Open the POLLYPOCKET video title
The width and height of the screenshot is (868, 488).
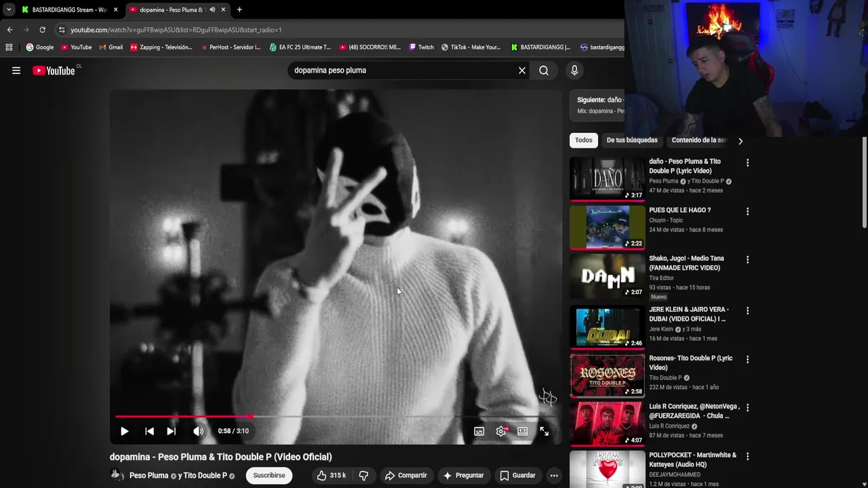coord(692,460)
